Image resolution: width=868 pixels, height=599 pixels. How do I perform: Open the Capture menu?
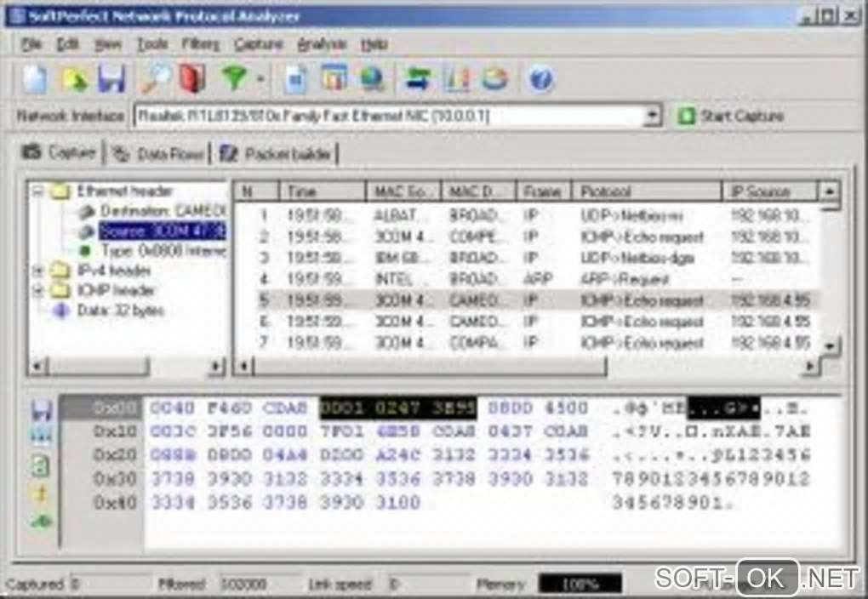(x=258, y=44)
